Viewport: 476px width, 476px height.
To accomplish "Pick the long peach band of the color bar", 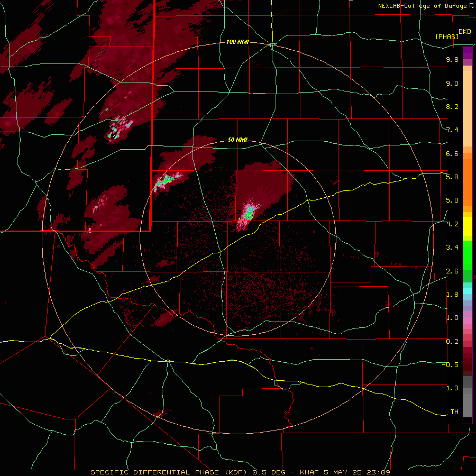I will pyautogui.click(x=467, y=108).
